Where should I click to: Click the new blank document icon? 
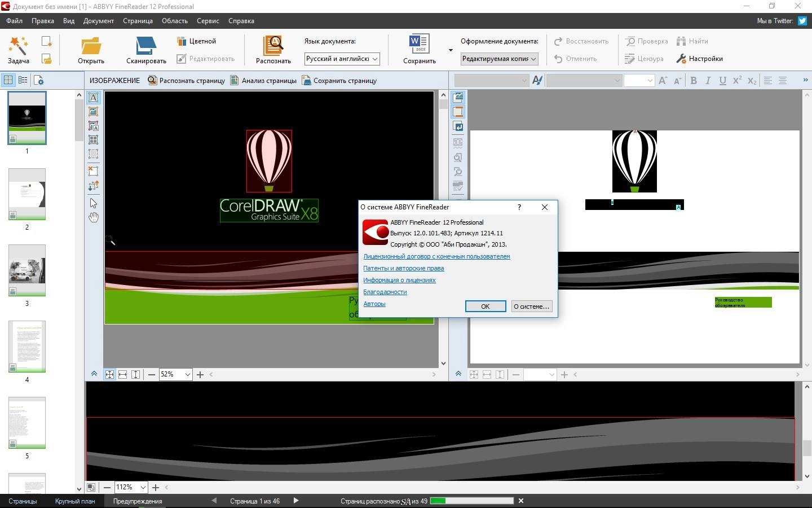46,41
